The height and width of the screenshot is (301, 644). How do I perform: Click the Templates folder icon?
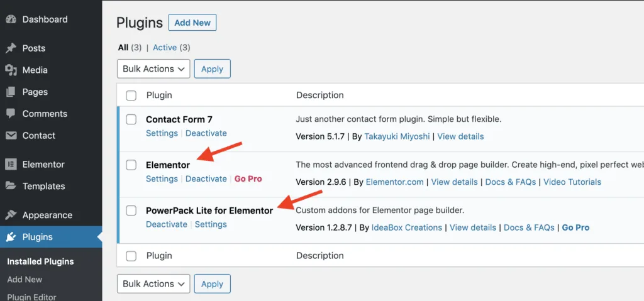[x=11, y=186]
